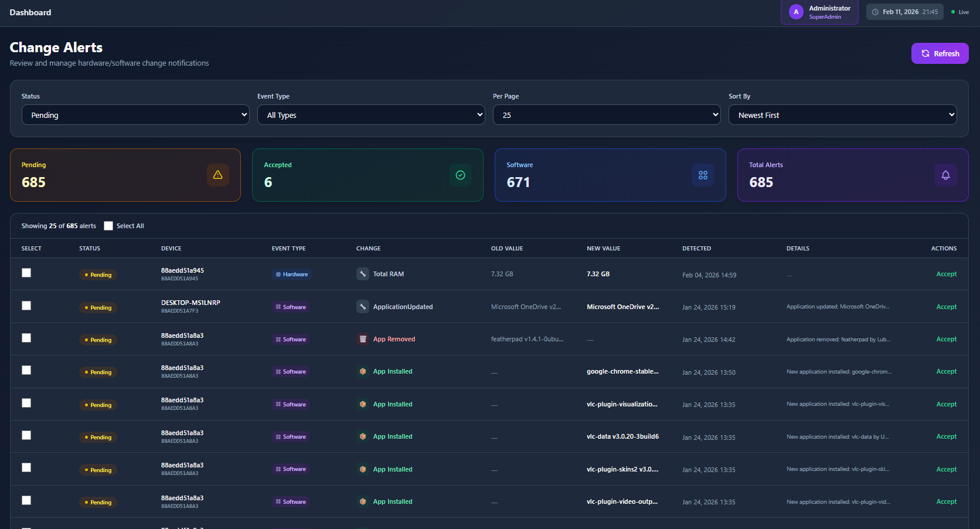Click the Accepted card checkmark circle icon
Viewport: 980px width, 529px height.
[x=460, y=175]
